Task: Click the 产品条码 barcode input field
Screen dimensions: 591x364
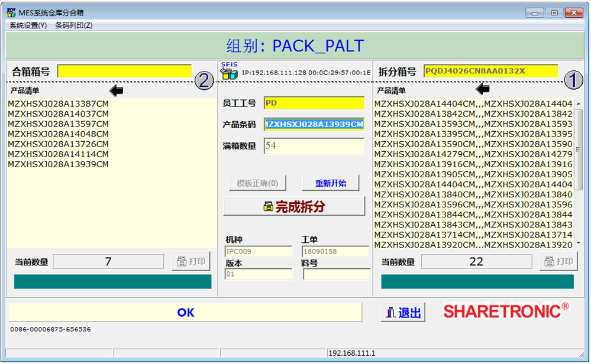Action: point(314,124)
